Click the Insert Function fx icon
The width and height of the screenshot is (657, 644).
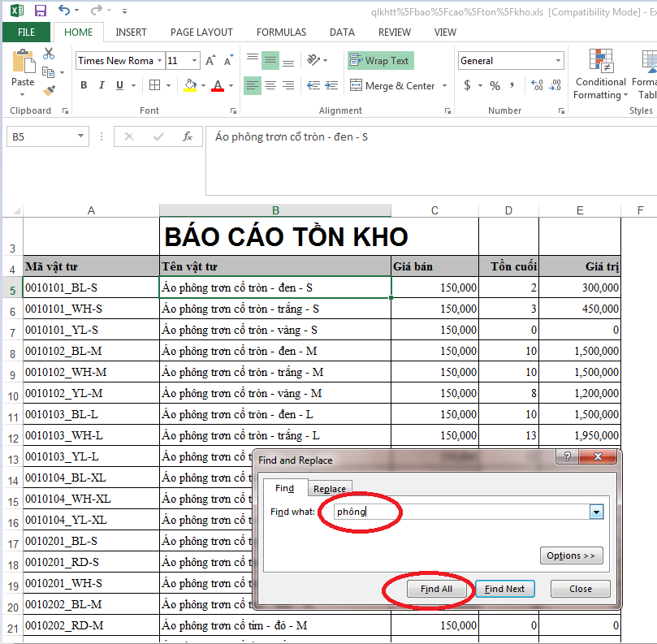coord(188,137)
